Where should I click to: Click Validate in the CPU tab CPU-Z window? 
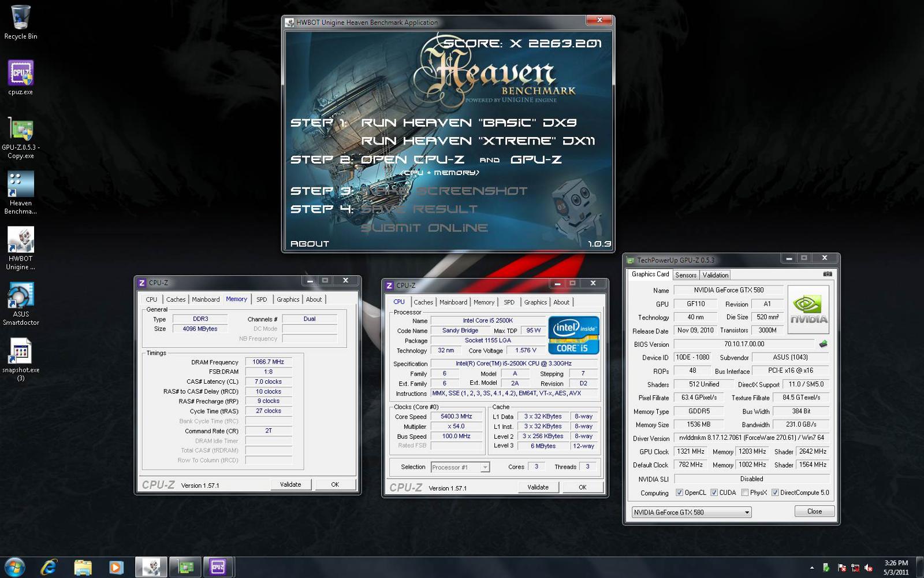(538, 487)
